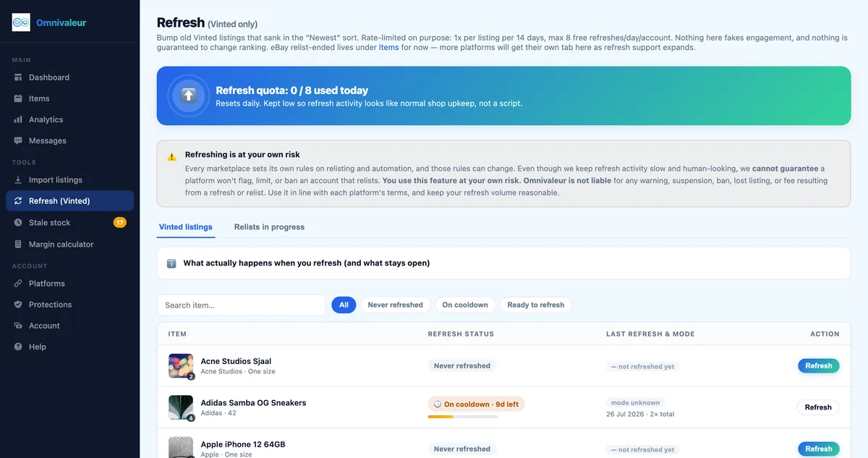Filter by On cooldown
The image size is (868, 458).
(x=465, y=305)
